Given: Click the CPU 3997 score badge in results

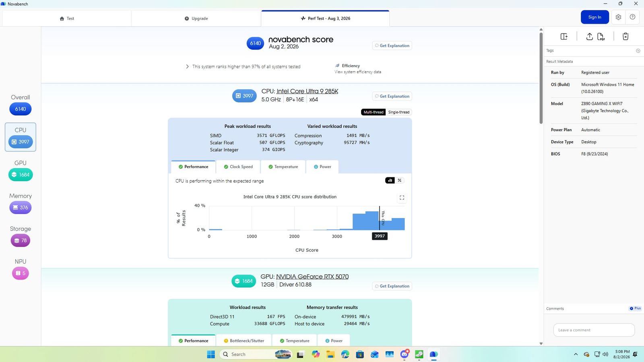Looking at the screenshot, I should 244,96.
